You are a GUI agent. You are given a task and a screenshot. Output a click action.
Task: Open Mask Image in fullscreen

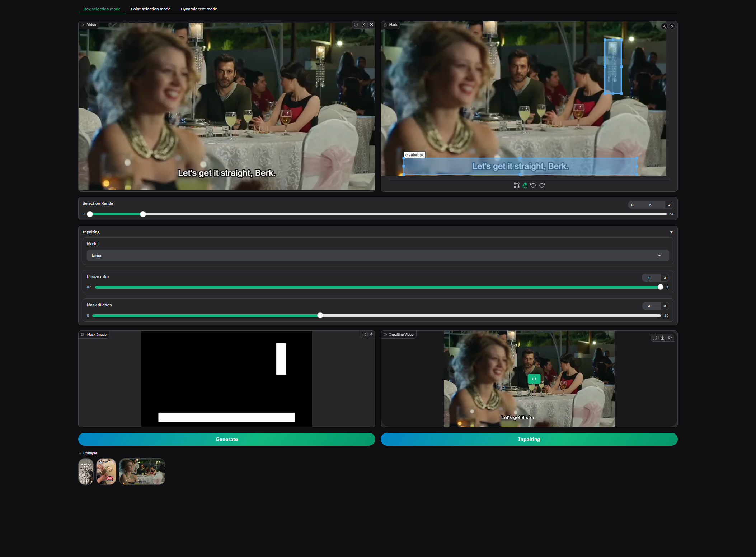click(x=363, y=334)
